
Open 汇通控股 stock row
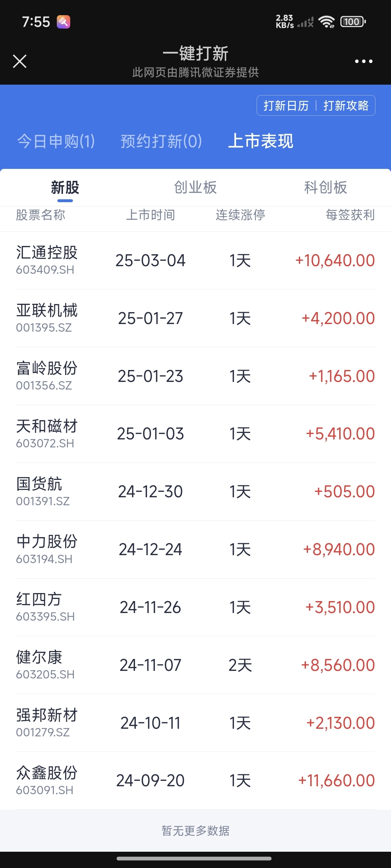[x=195, y=260]
